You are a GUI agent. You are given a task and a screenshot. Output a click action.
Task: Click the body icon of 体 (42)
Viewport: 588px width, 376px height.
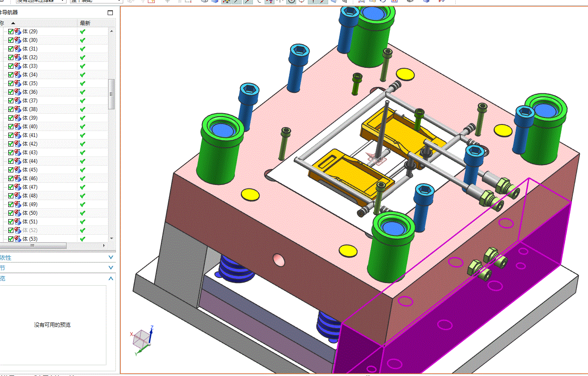click(x=18, y=144)
